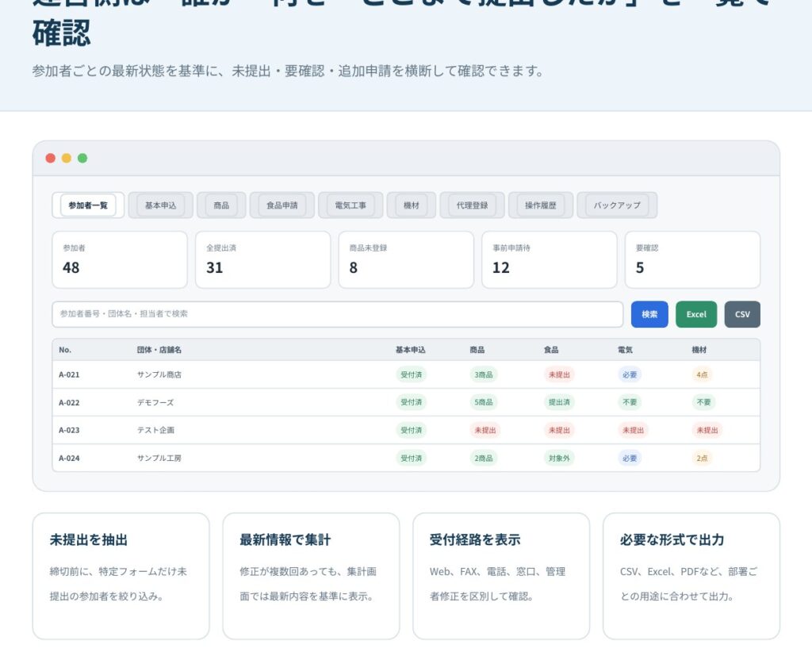Click the 未提出 badge in A-023 機材 column
The width and height of the screenshot is (812, 660).
click(x=707, y=430)
